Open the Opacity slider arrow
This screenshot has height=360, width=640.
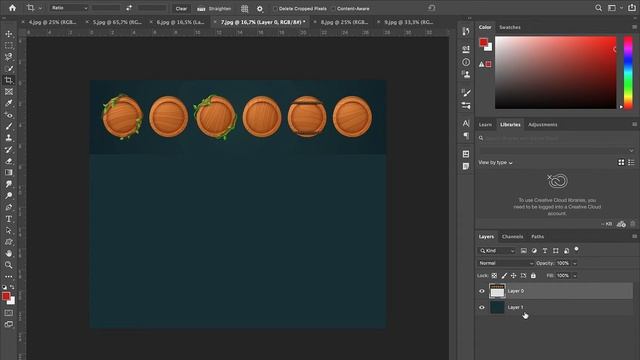click(x=575, y=263)
